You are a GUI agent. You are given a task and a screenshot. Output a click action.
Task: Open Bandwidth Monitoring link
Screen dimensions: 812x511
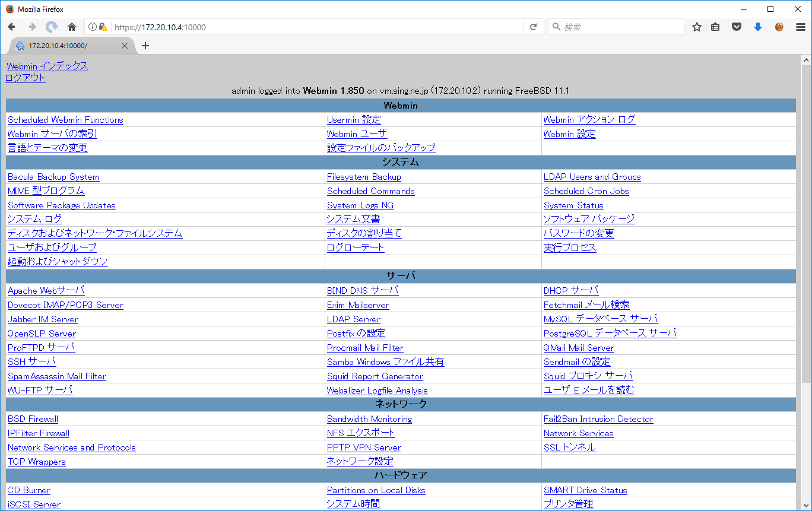coord(369,419)
